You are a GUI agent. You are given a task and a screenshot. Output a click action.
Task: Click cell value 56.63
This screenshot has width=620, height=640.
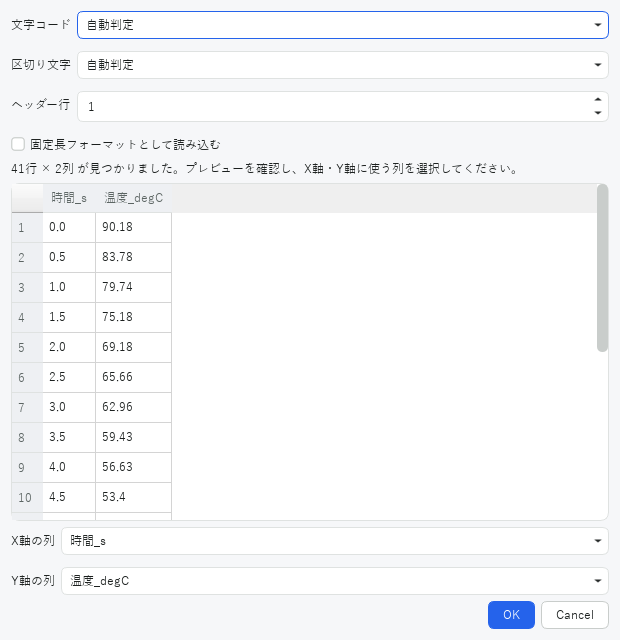[x=133, y=467]
